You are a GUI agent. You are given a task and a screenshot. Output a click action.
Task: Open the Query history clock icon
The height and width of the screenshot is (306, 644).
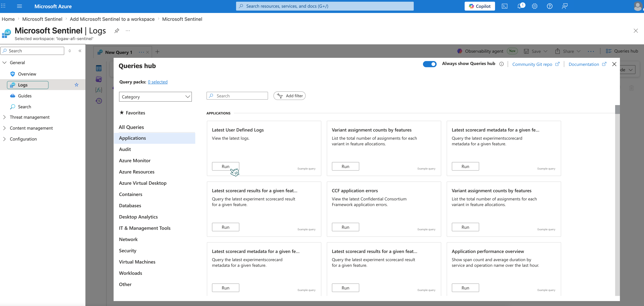click(99, 101)
